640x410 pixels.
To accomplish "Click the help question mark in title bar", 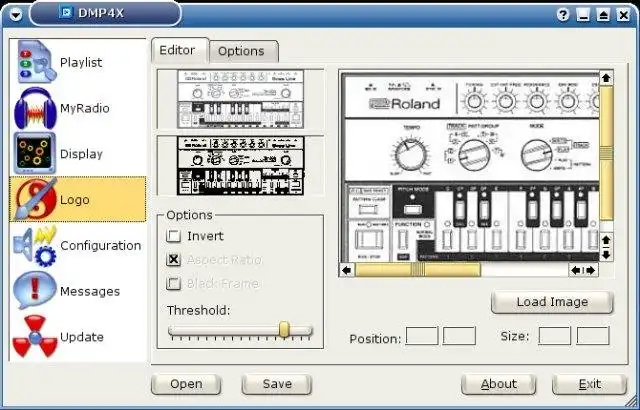I will tap(563, 15).
